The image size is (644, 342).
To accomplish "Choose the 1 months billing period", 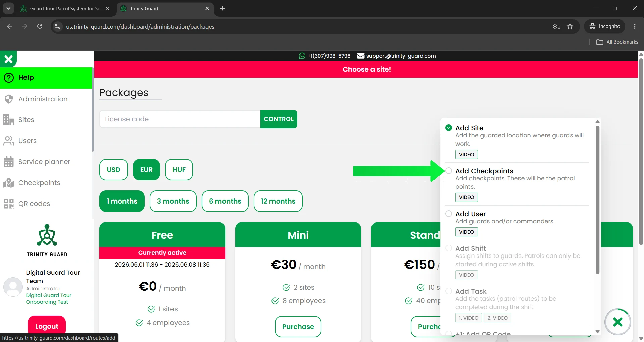I will pos(122,201).
